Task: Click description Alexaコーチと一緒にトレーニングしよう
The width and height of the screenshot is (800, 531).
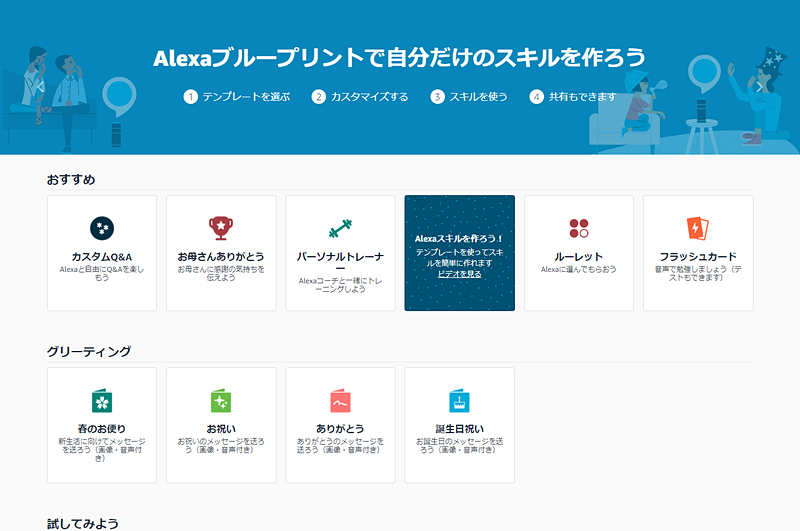Action: 340,285
